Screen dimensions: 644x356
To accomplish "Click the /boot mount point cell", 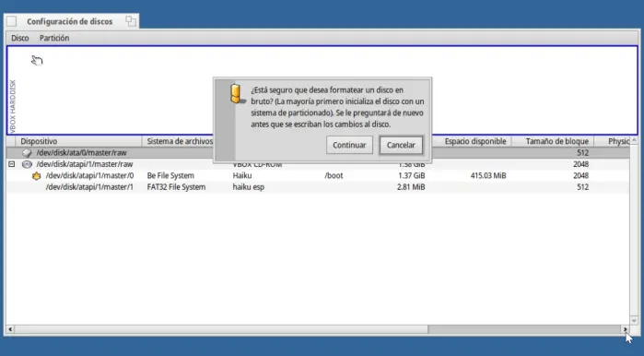I will (334, 175).
